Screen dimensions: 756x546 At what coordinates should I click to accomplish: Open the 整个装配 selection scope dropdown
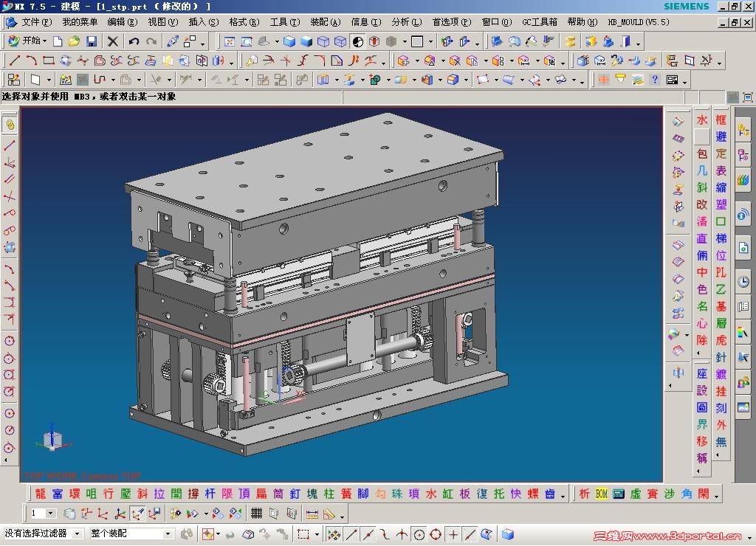tap(168, 533)
